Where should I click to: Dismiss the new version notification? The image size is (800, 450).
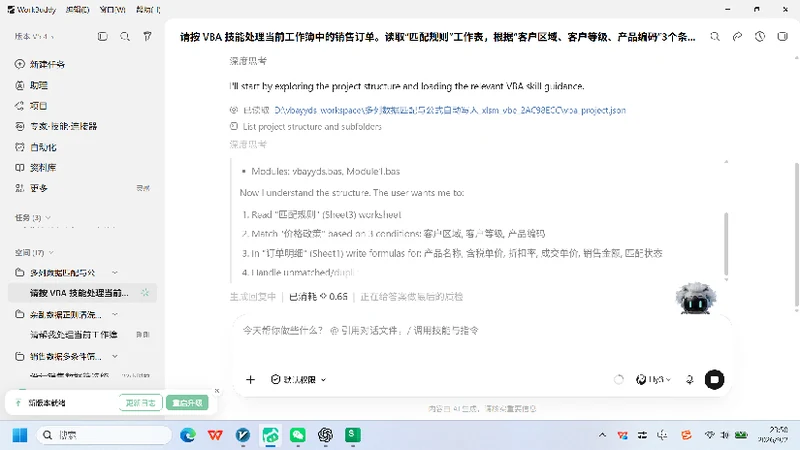pos(217,391)
